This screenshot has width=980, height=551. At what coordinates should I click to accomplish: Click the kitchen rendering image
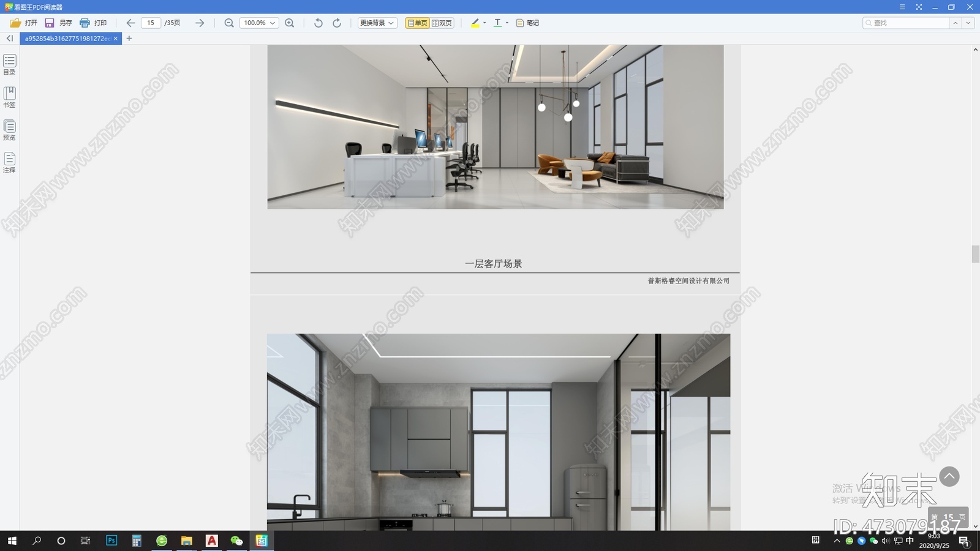pyautogui.click(x=499, y=432)
